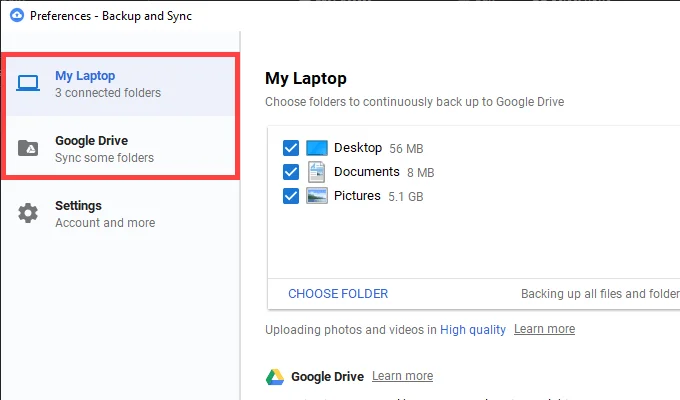Open Learn more link beside Google Drive heading
This screenshot has height=400, width=680.
point(402,376)
